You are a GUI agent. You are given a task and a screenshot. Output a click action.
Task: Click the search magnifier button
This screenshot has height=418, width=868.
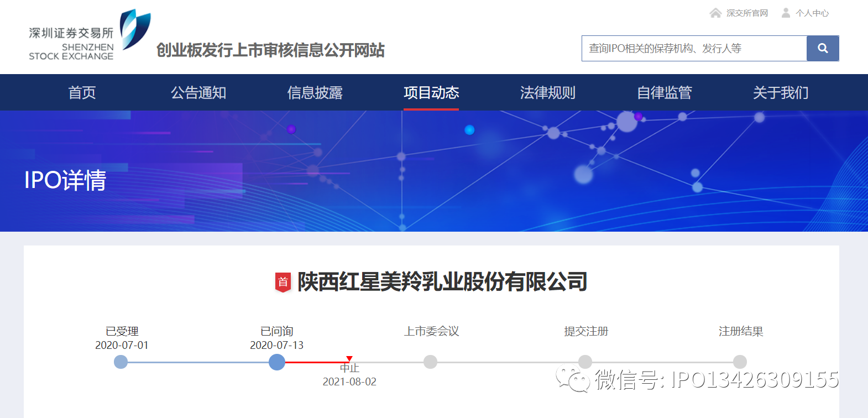(x=823, y=48)
